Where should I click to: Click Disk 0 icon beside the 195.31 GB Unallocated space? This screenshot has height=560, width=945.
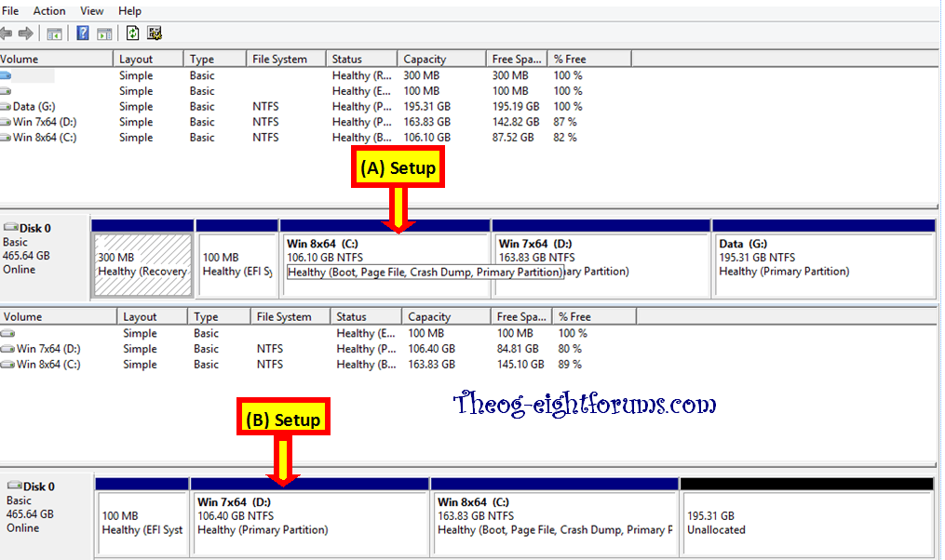tap(15, 486)
